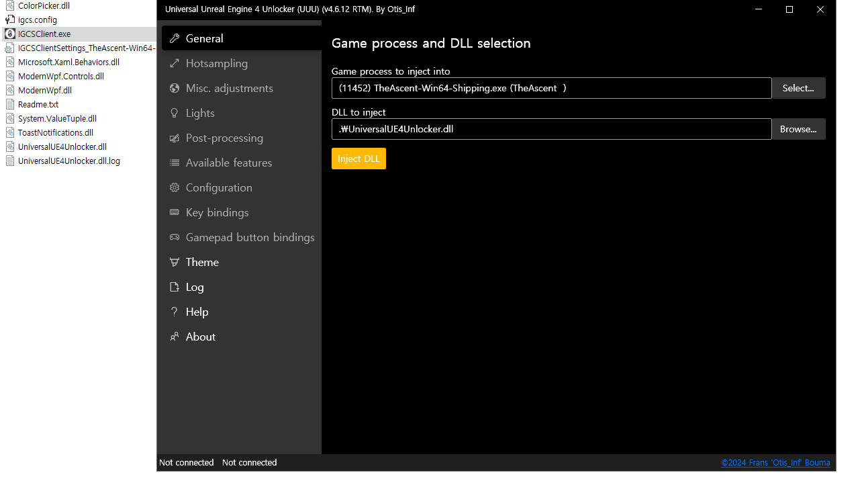Click the ModernWpf.Controls.dll file icon

10,76
